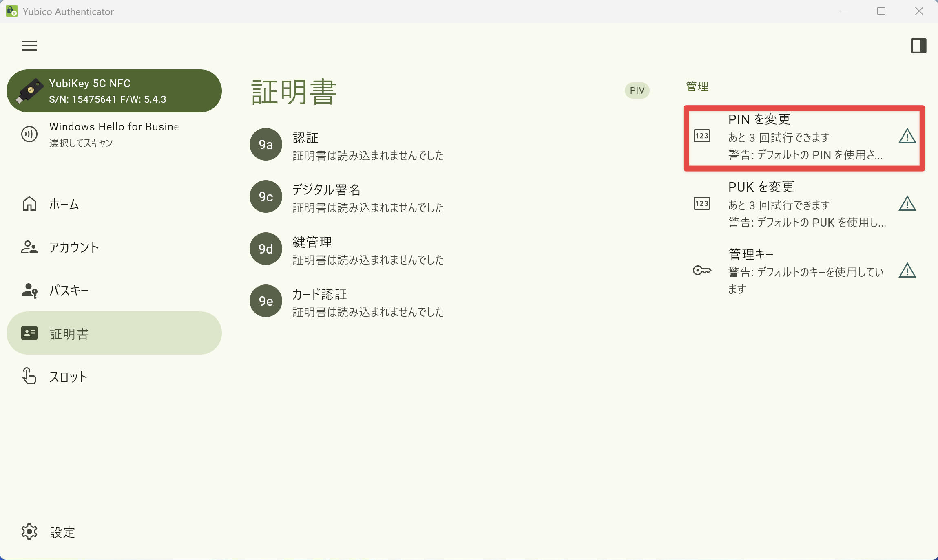Open slot 9a 認証 certificate
Image resolution: width=938 pixels, height=560 pixels.
click(x=449, y=144)
